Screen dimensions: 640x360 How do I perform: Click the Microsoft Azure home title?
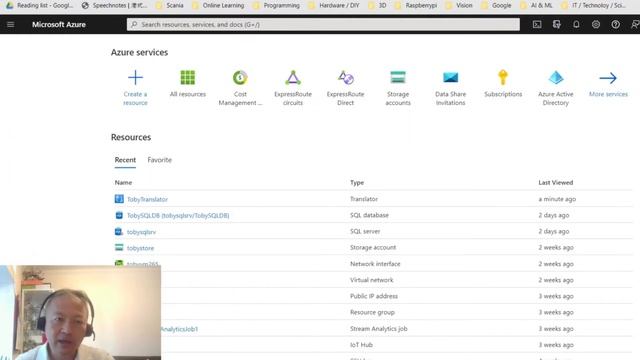pyautogui.click(x=59, y=24)
